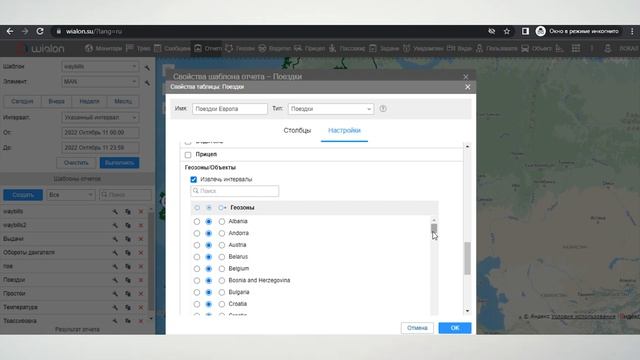
Task: Open wrench settings next to Шаблон field
Action: pyautogui.click(x=147, y=67)
